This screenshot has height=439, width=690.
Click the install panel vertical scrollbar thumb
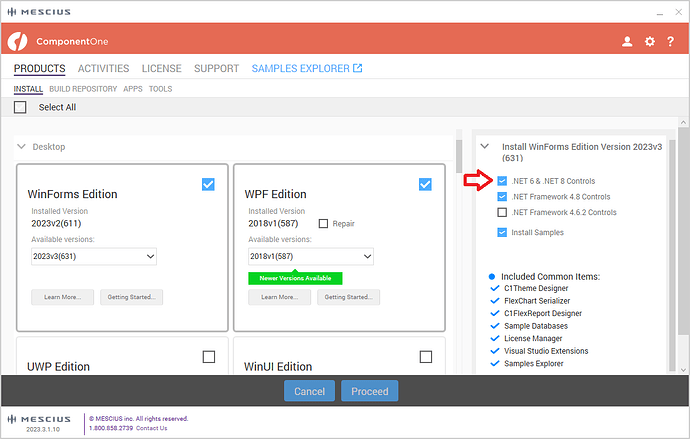pos(672,255)
